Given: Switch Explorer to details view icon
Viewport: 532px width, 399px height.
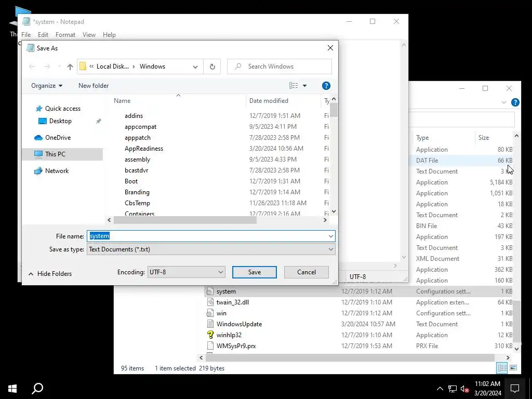Looking at the screenshot, I should click(x=502, y=368).
